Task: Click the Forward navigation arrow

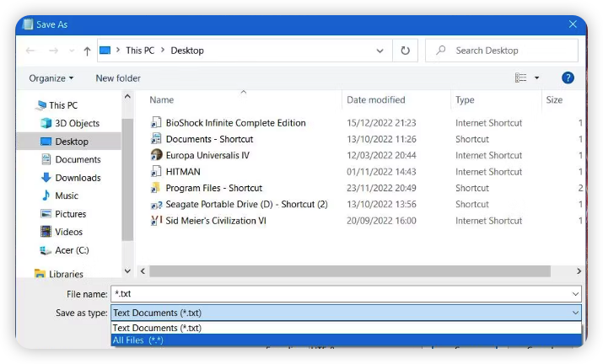Action: 53,51
